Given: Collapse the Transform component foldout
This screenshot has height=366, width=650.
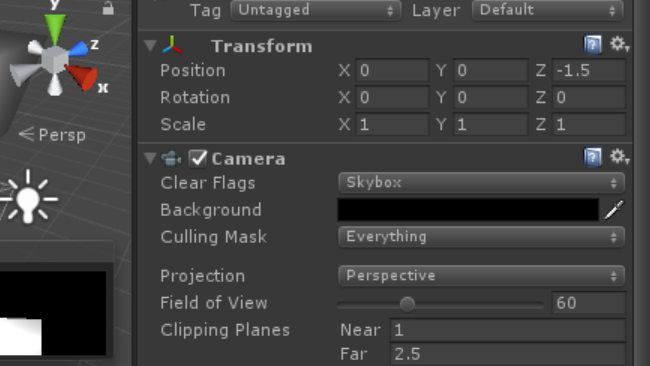Looking at the screenshot, I should (150, 46).
